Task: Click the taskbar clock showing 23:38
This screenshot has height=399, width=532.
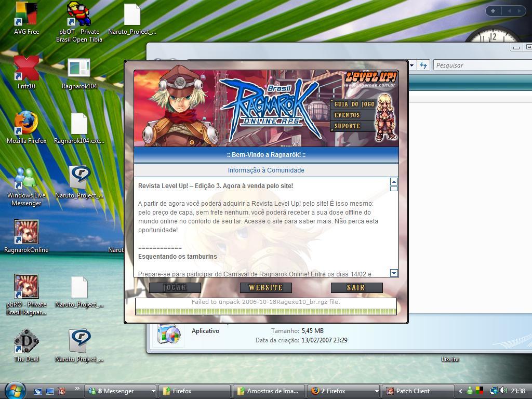Action: pyautogui.click(x=518, y=391)
